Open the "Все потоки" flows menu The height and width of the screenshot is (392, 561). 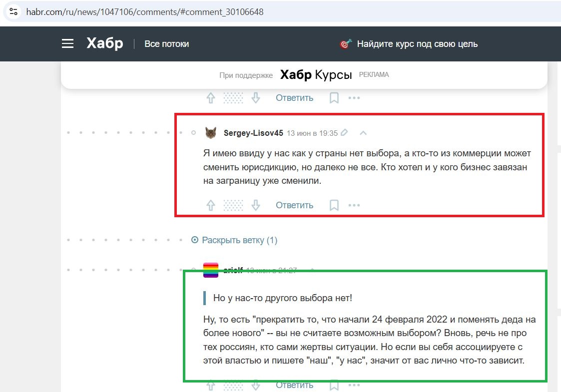click(x=167, y=44)
